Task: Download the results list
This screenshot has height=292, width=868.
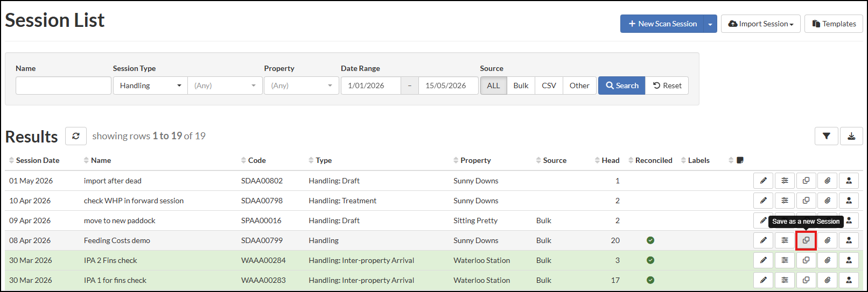Action: coord(851,136)
